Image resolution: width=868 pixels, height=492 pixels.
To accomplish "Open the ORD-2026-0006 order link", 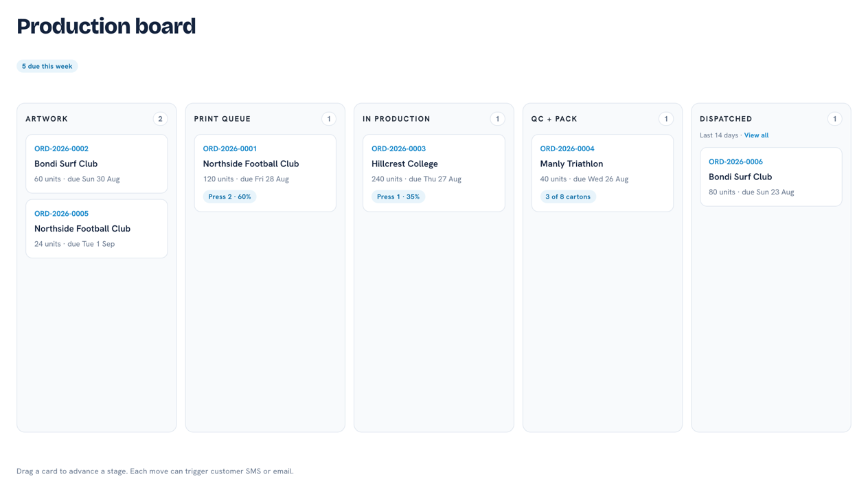I will [735, 162].
